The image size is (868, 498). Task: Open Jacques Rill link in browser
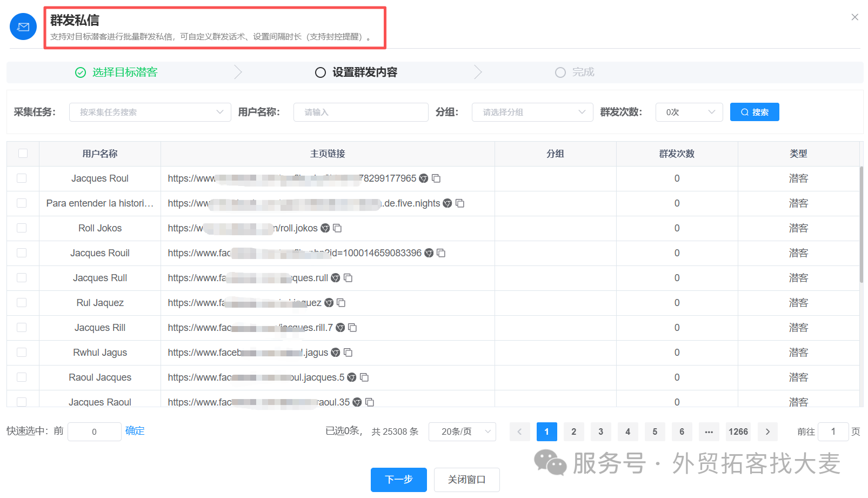click(x=340, y=328)
